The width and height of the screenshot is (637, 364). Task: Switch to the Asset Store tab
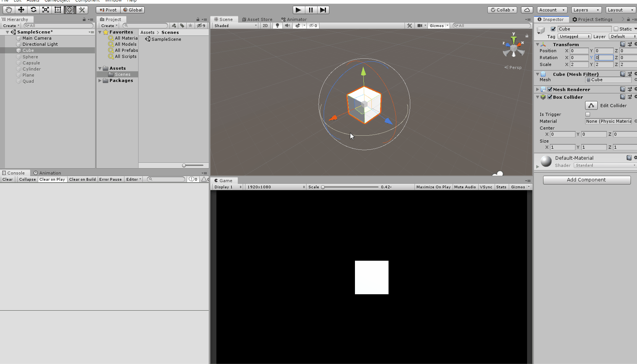pyautogui.click(x=257, y=19)
